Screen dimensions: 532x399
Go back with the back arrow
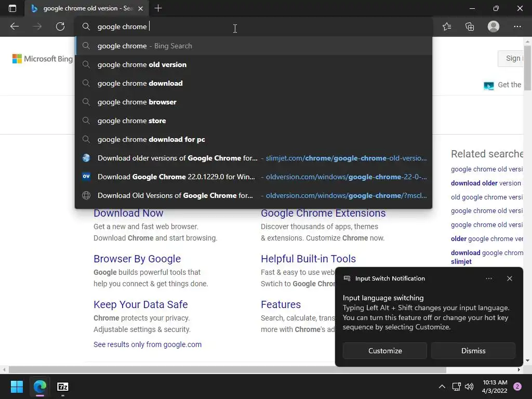[14, 26]
